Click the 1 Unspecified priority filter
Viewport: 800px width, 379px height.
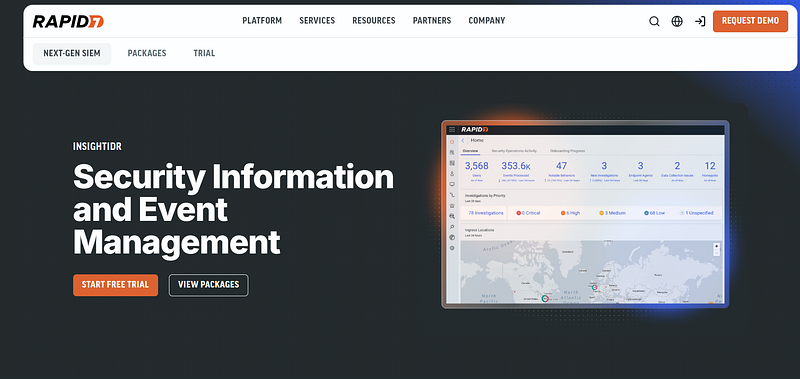tap(696, 213)
